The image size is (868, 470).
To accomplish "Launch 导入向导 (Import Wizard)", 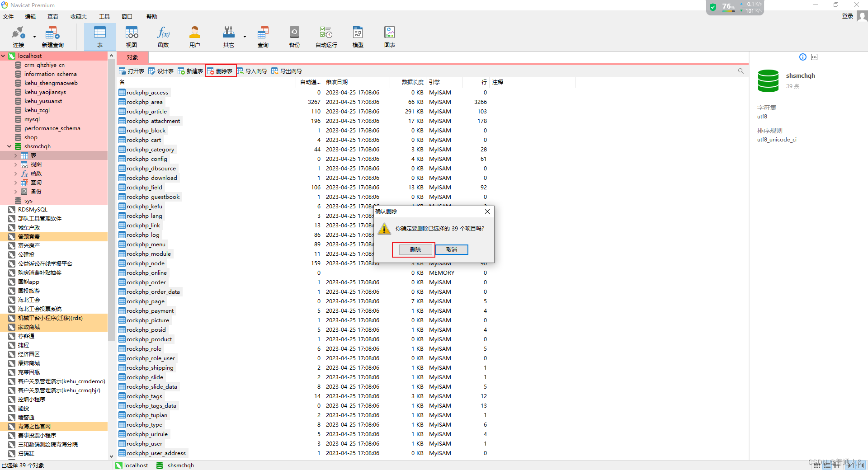I will (252, 71).
